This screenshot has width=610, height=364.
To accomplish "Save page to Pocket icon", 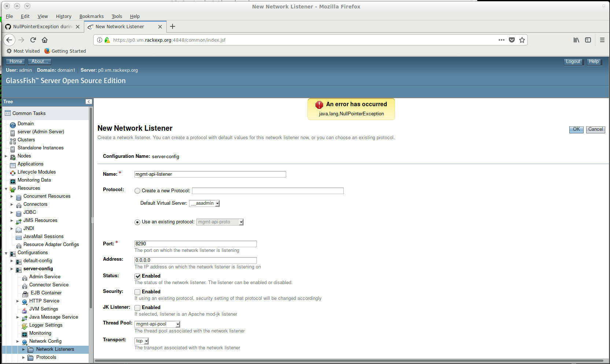I will (512, 40).
